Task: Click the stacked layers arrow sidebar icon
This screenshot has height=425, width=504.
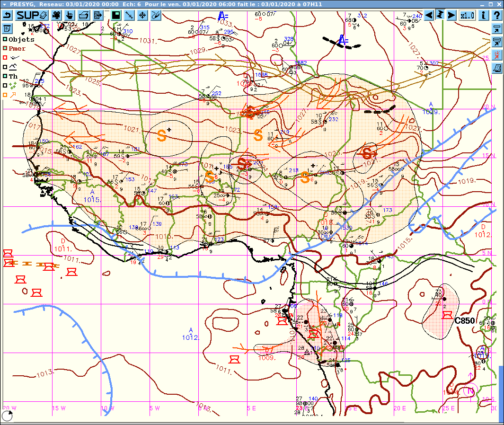Action: pos(497,42)
